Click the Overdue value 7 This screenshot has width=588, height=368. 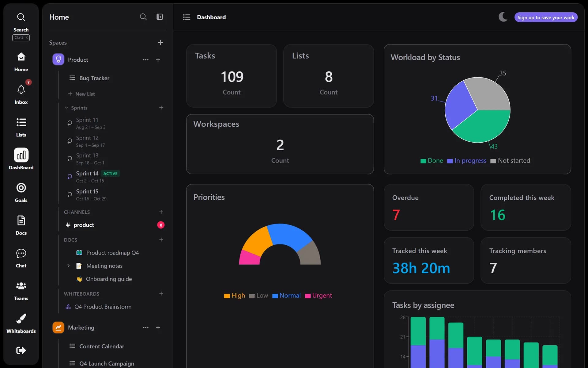tap(396, 215)
